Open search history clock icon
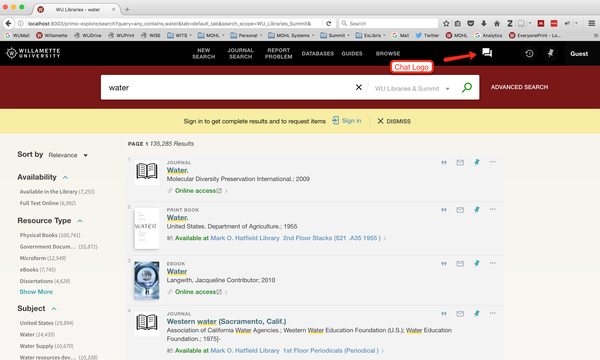The width and height of the screenshot is (600, 360). tap(529, 54)
